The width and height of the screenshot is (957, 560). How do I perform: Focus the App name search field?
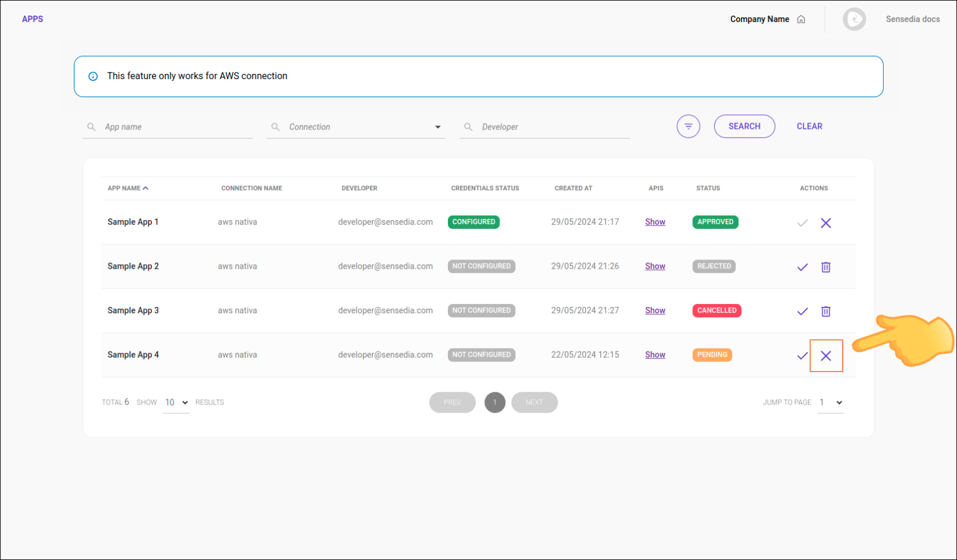click(173, 127)
